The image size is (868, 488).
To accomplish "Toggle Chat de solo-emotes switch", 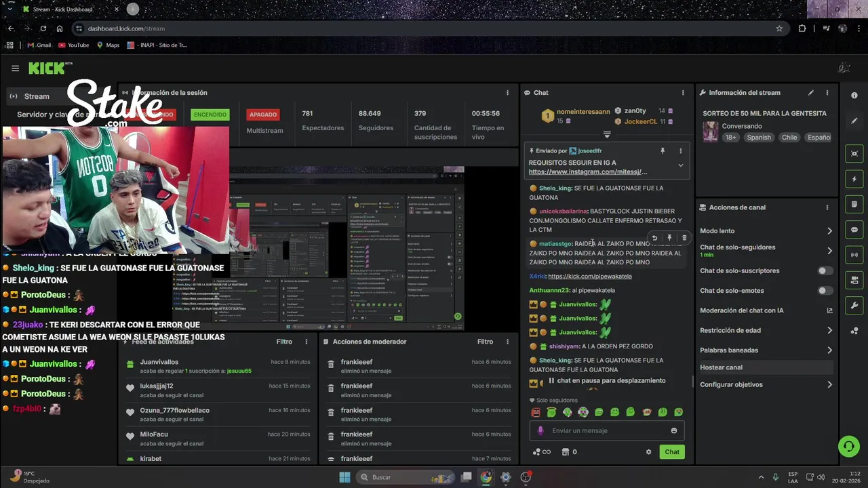I will [825, 291].
